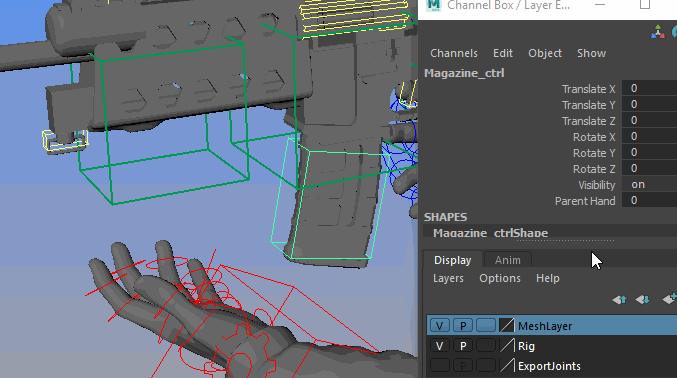The height and width of the screenshot is (378, 677).
Task: Click the move layer down arrow icon
Action: pyautogui.click(x=642, y=299)
